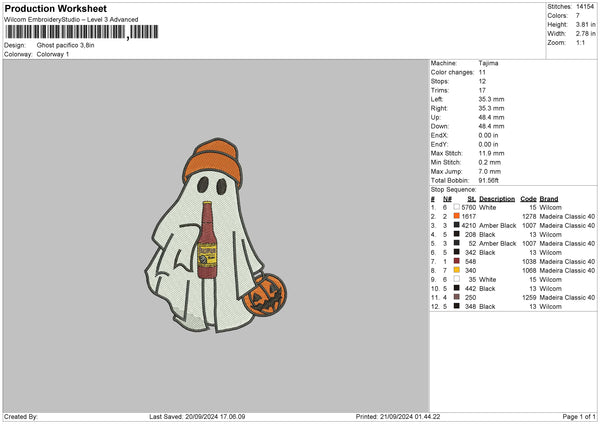Image resolution: width=600 pixels, height=424 pixels.
Task: Pick the orange swatch in the 1617 row
Action: coord(457,216)
